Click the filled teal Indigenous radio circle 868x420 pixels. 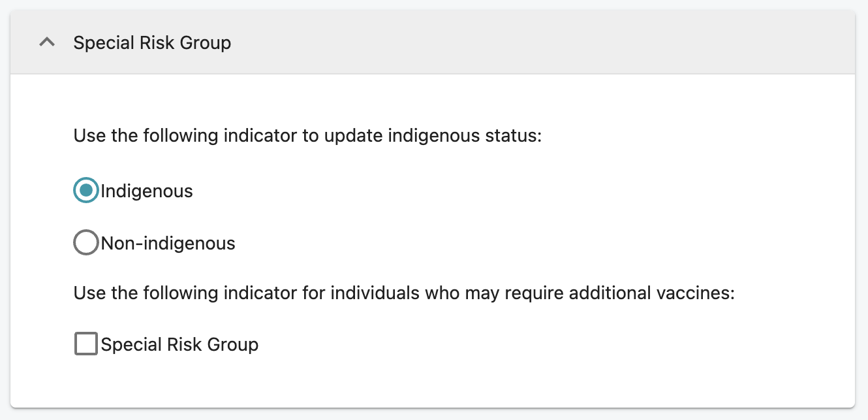pyautogui.click(x=86, y=191)
